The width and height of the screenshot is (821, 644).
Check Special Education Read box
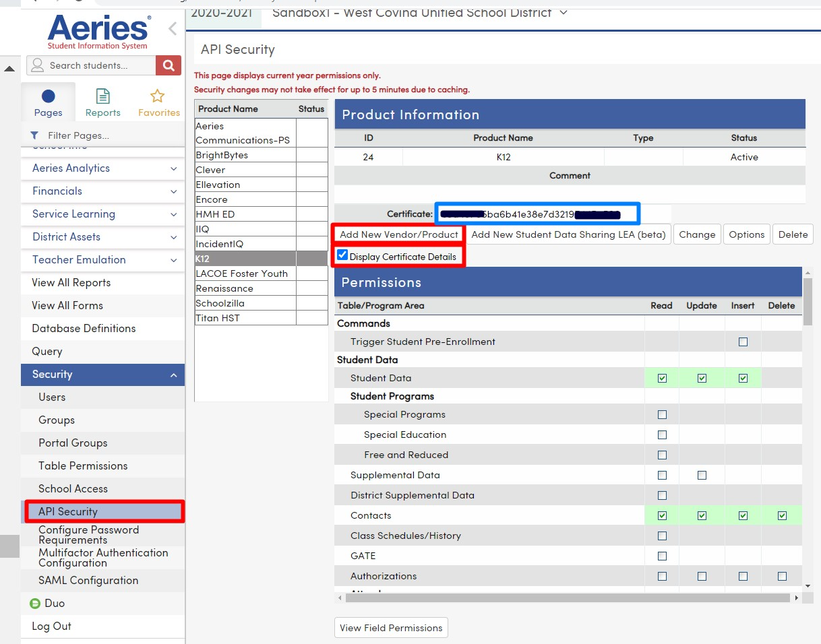click(662, 434)
